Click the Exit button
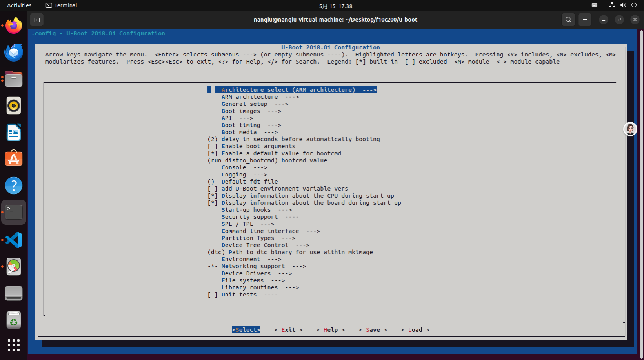Image resolution: width=644 pixels, height=360 pixels. point(289,330)
